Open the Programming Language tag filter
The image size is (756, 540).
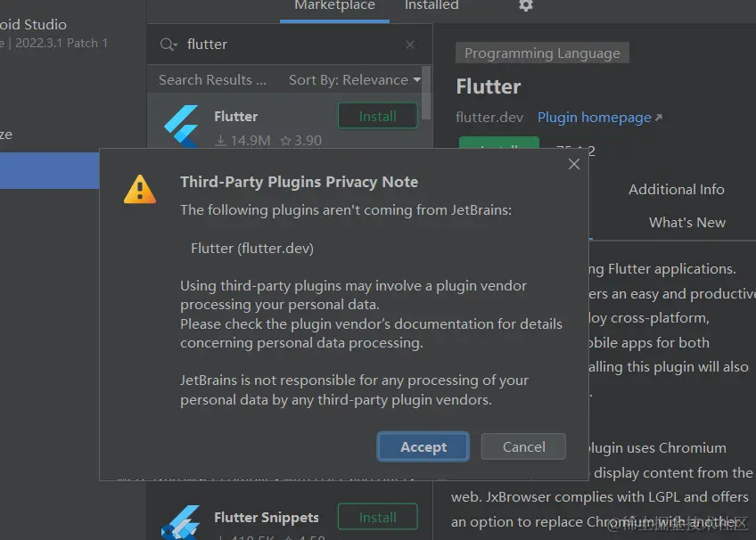(x=541, y=53)
